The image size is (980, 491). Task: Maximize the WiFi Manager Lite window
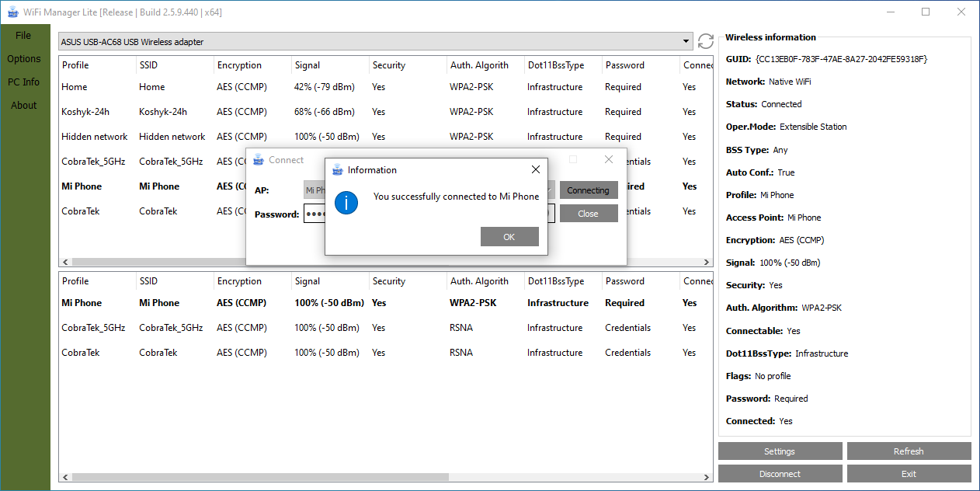[x=926, y=12]
